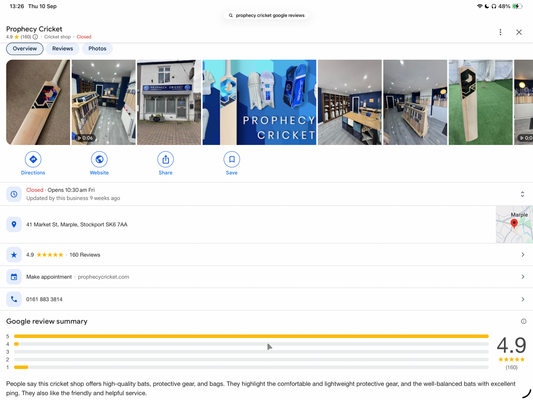
Task: Open the phone number row chevron
Action: 523,299
